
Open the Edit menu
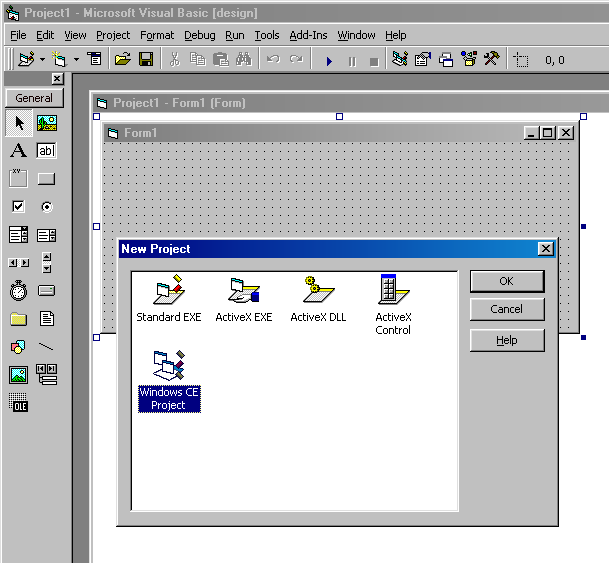pyautogui.click(x=45, y=35)
